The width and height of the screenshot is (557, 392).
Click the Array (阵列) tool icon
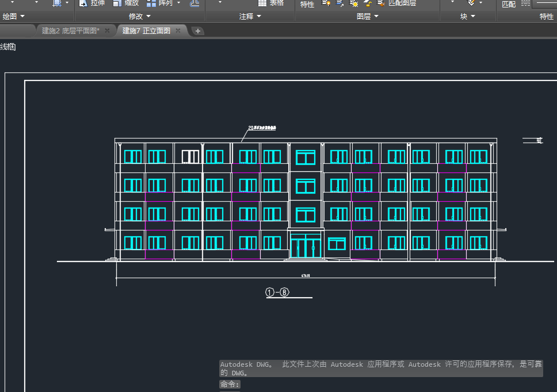[x=151, y=3]
